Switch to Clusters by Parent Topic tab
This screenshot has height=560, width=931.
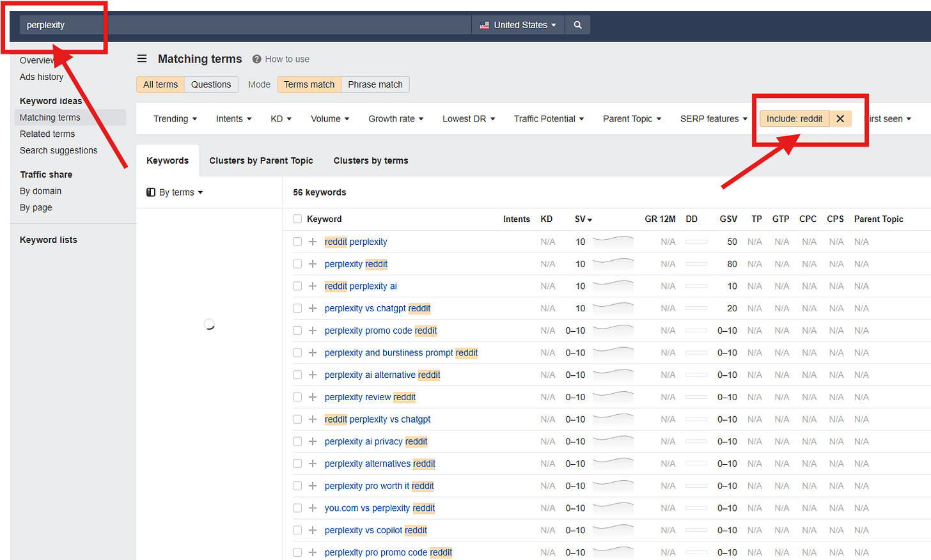click(261, 160)
